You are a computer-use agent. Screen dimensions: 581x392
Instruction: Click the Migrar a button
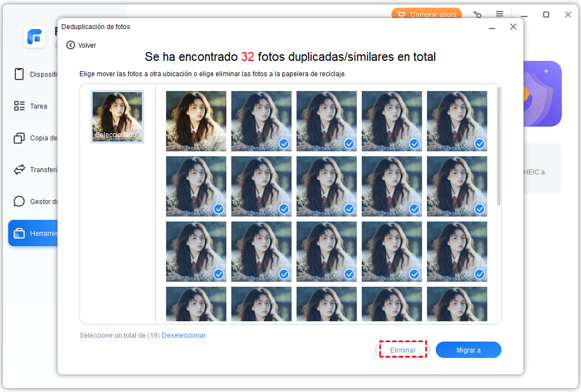[468, 350]
